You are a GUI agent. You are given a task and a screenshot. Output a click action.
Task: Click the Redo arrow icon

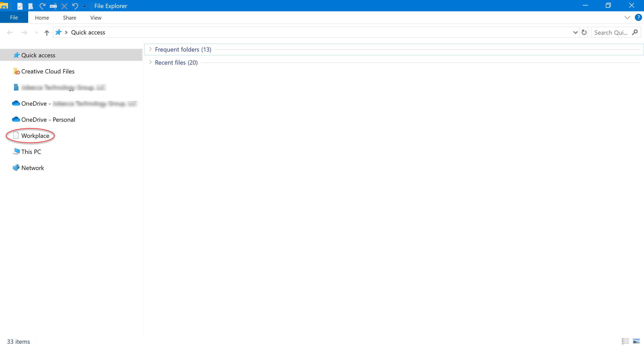42,6
